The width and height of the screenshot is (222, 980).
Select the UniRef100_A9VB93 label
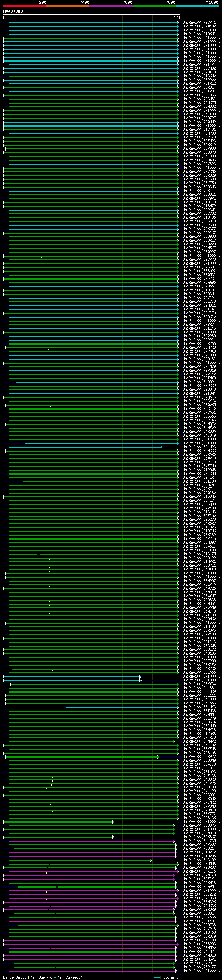pyautogui.click(x=199, y=164)
